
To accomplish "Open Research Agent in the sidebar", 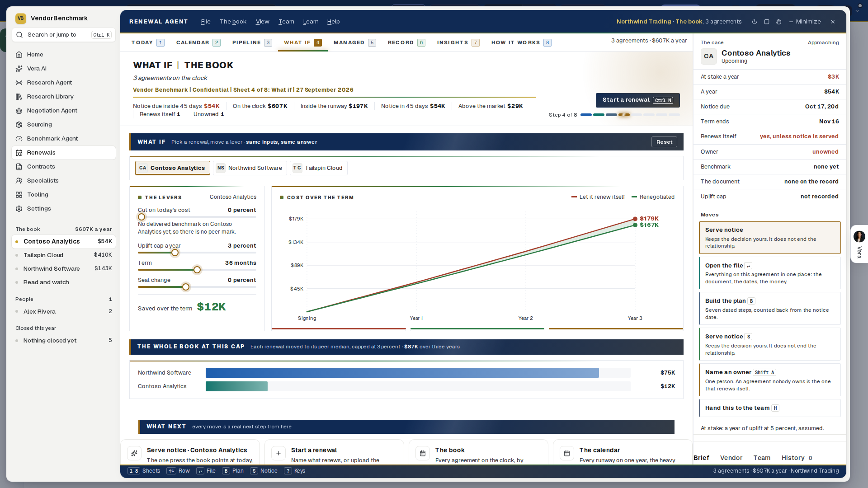I will 63,83.
